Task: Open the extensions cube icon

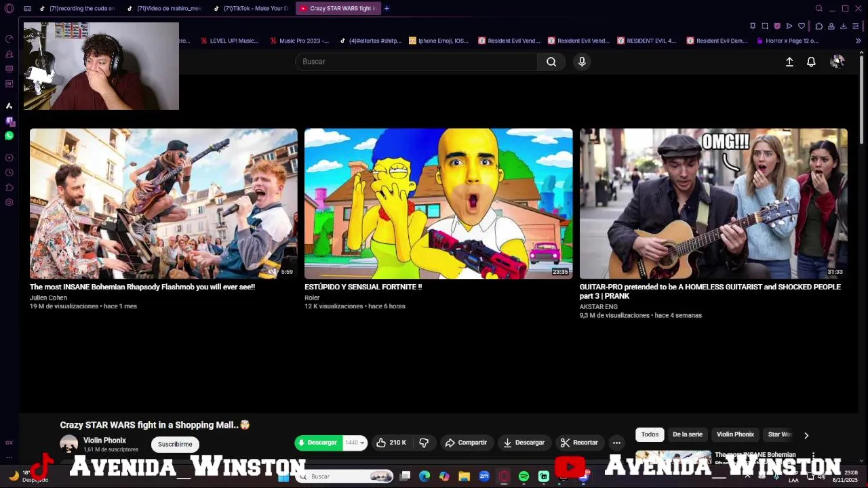Action: click(x=819, y=26)
